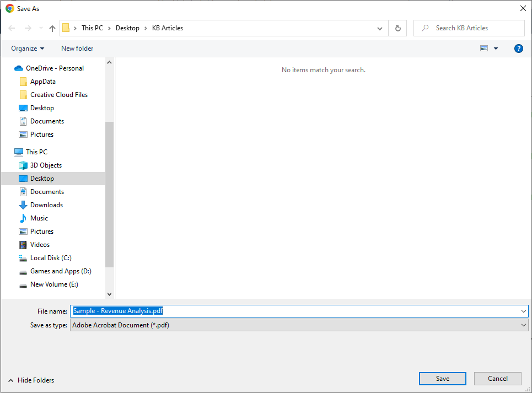Click the 3D Objects item icon
This screenshot has width=532, height=393.
(23, 165)
